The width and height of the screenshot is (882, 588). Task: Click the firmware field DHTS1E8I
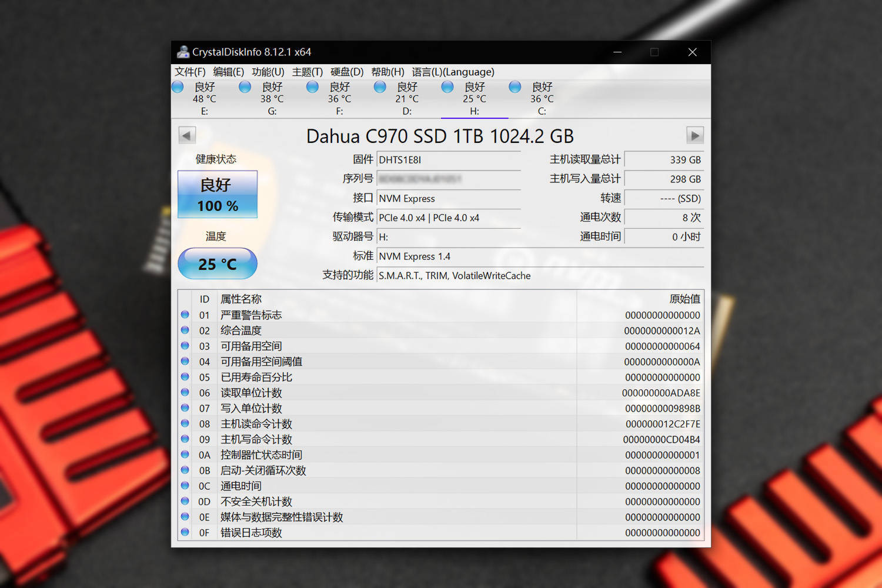tap(449, 160)
